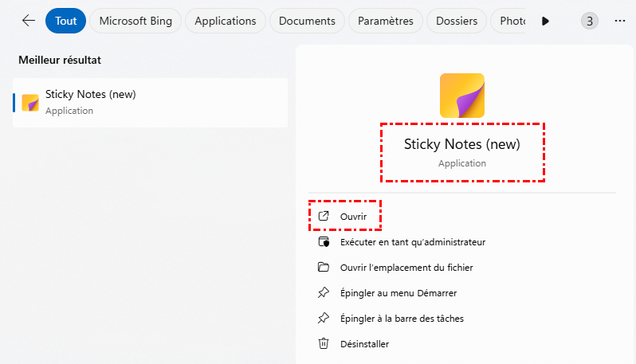Show only Paramètres results
Screen dimensions: 636x364
click(387, 21)
